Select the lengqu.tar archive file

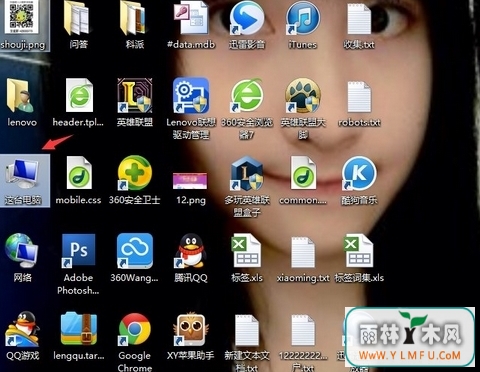[x=79, y=329]
